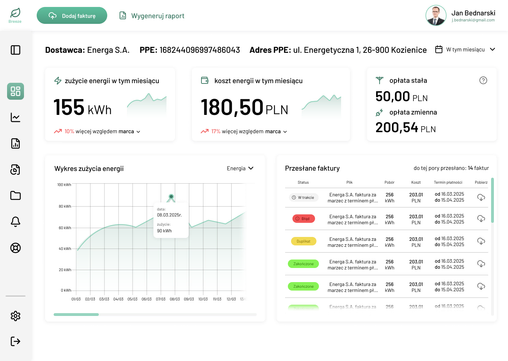Screen dimensions: 508x361
Task: Open the lifebuoy support icon
Action: click(15, 248)
